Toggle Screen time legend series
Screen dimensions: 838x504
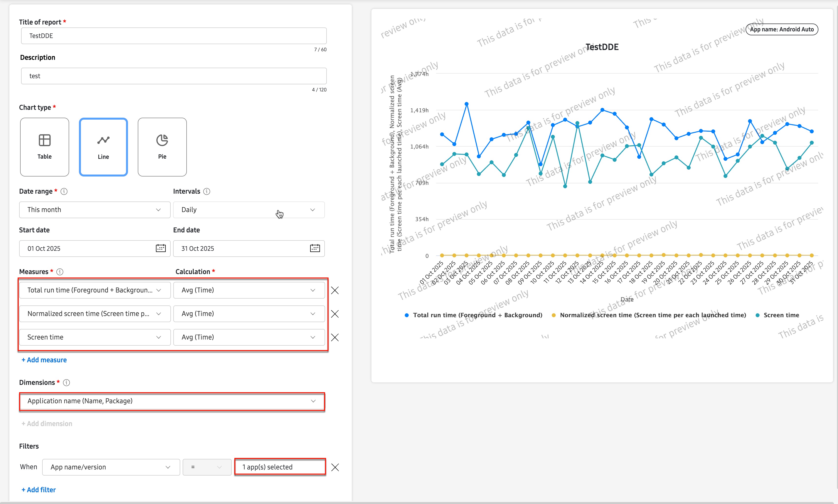781,315
